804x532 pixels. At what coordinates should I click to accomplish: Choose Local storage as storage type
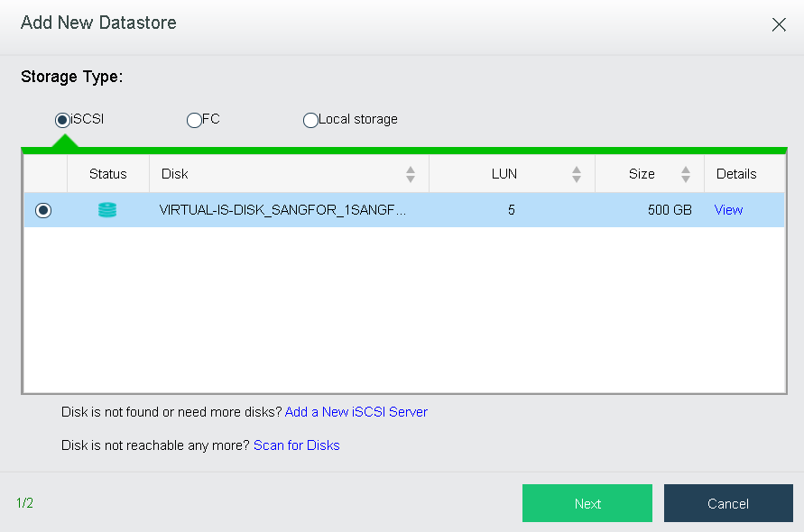click(x=310, y=120)
